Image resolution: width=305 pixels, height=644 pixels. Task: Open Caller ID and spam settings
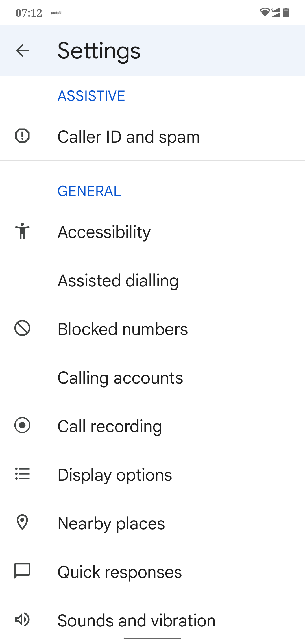[128, 137]
